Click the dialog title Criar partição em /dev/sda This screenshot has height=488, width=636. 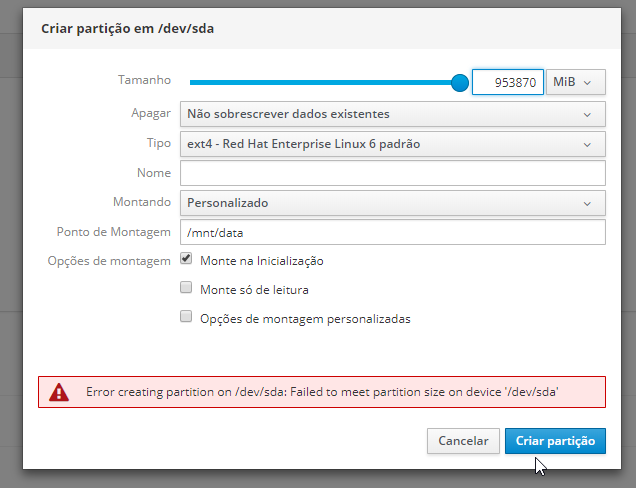(127, 29)
